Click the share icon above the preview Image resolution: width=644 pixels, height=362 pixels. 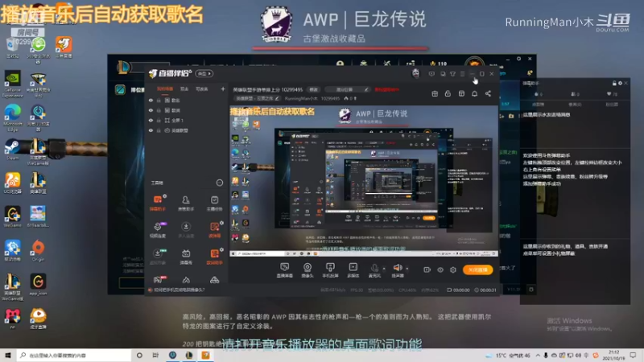[488, 93]
